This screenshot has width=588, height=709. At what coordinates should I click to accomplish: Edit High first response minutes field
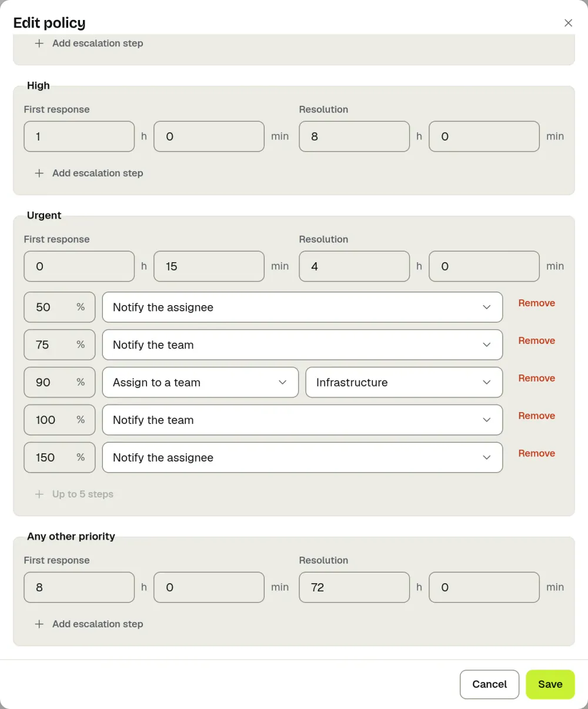coord(209,136)
